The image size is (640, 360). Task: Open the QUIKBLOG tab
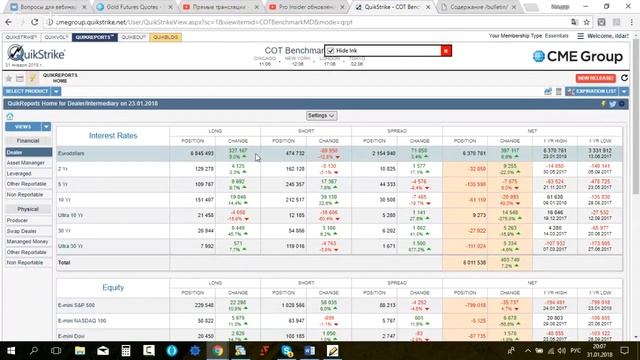tap(165, 37)
